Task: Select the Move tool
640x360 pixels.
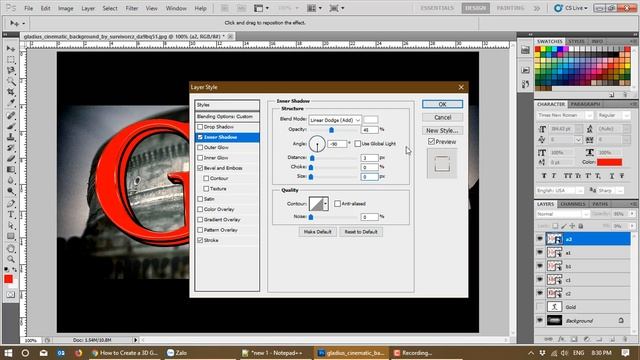Action: click(x=11, y=49)
